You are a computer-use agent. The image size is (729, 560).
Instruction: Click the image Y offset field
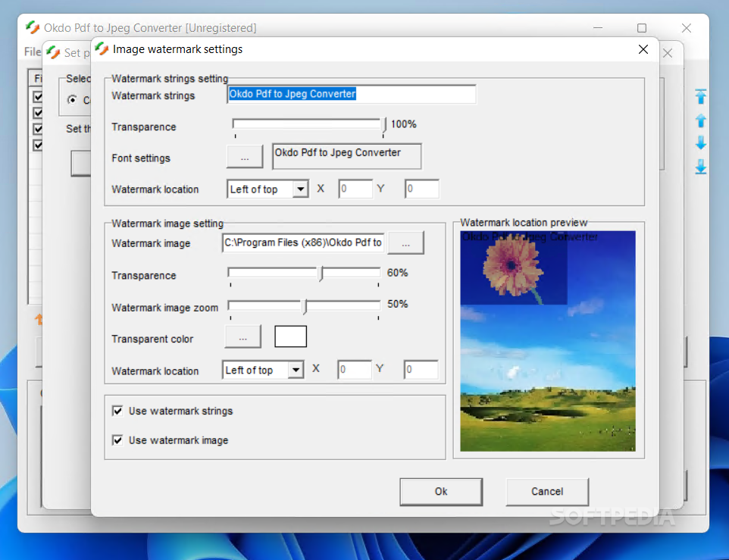point(421,370)
